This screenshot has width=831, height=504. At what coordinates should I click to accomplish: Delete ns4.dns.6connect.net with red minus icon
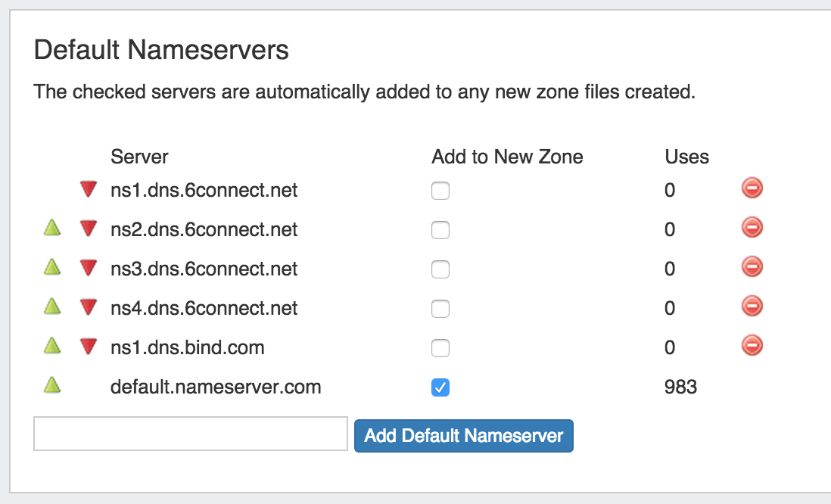tap(752, 306)
